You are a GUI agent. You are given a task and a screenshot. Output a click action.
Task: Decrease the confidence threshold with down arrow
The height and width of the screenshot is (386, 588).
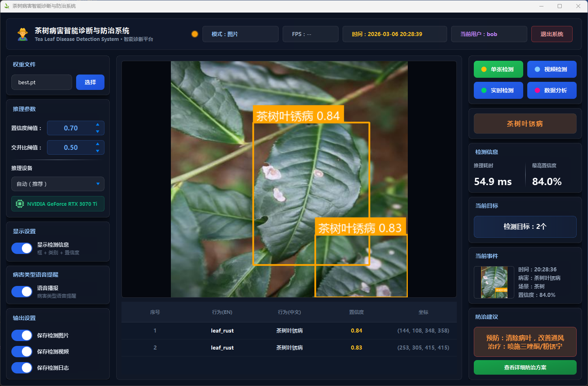click(x=98, y=132)
